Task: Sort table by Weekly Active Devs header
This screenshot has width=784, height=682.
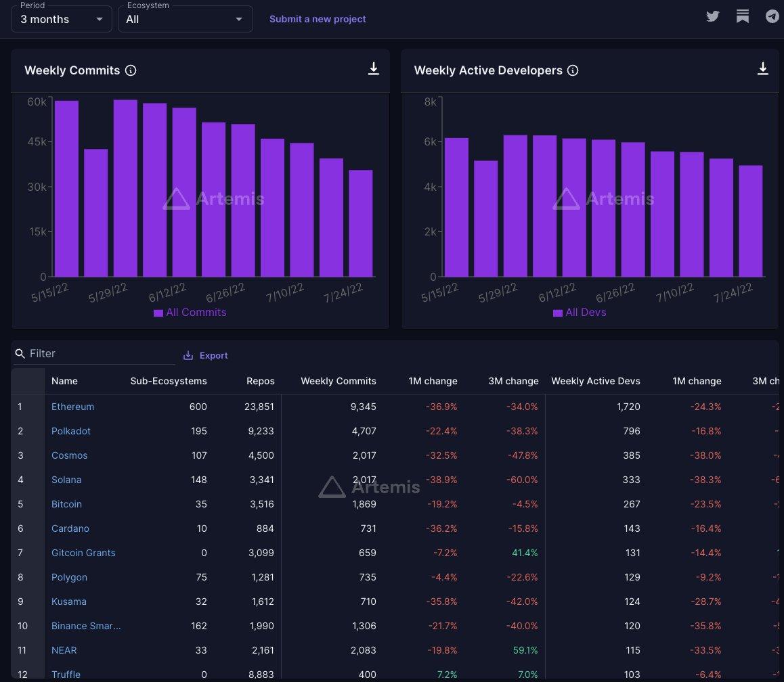Action: click(x=595, y=381)
